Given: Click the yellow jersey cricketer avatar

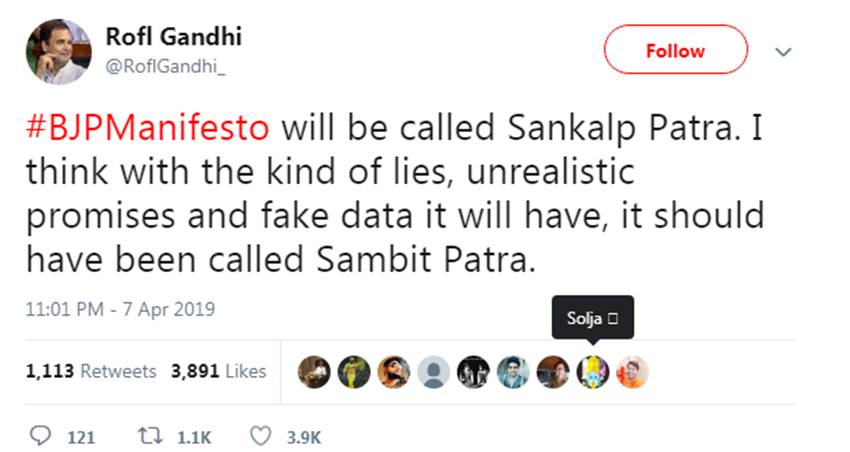Looking at the screenshot, I should pos(354,371).
